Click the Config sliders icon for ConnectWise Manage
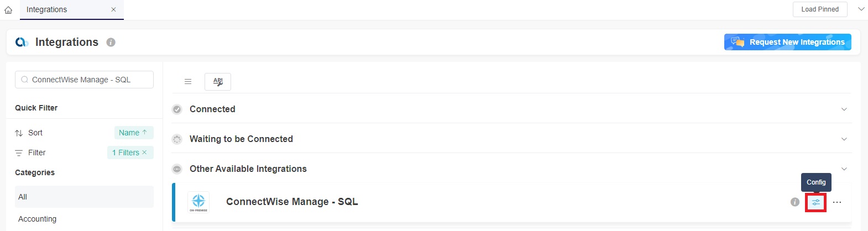Screen dimensions: 868x231 click(816, 202)
